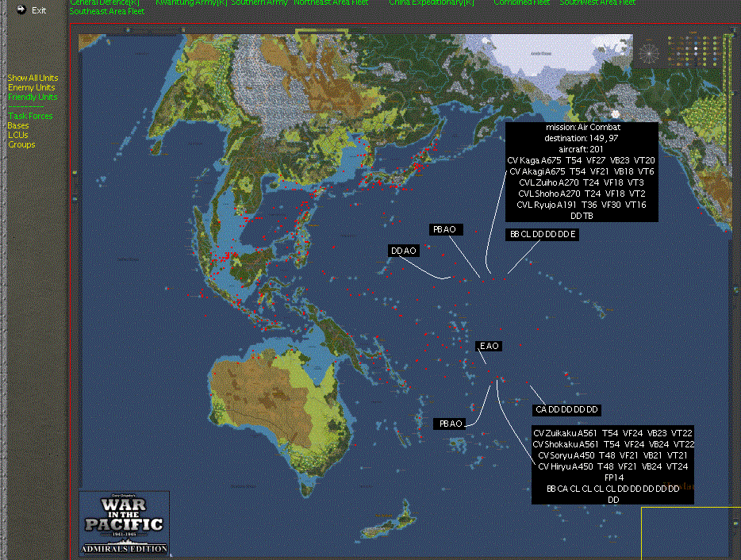Click the E AO task force label
741x560 pixels.
[x=489, y=347]
